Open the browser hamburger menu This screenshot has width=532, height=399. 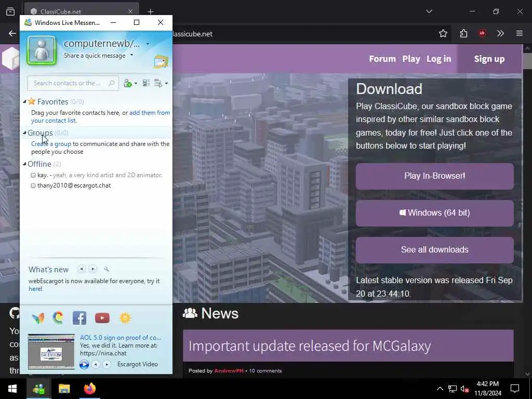[520, 33]
